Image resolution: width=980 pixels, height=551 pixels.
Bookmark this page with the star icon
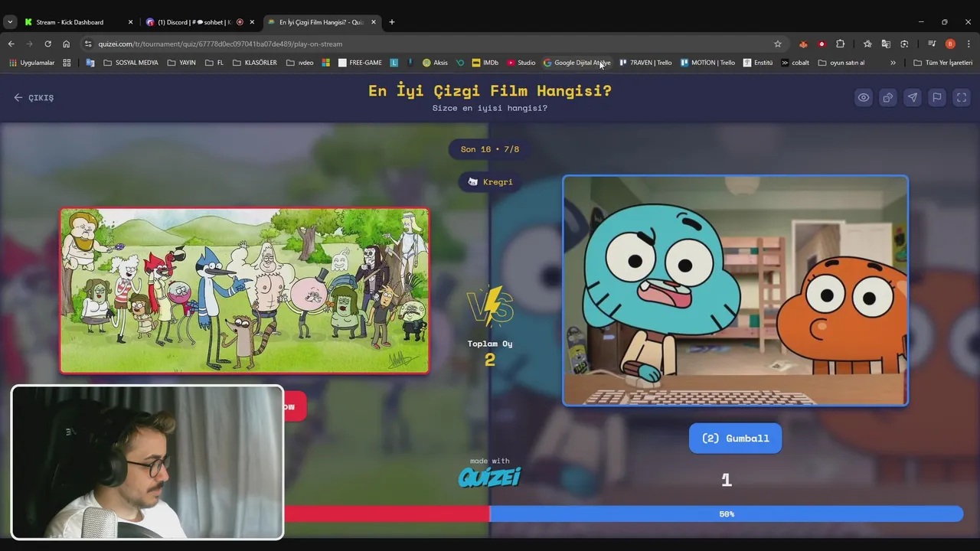(778, 44)
